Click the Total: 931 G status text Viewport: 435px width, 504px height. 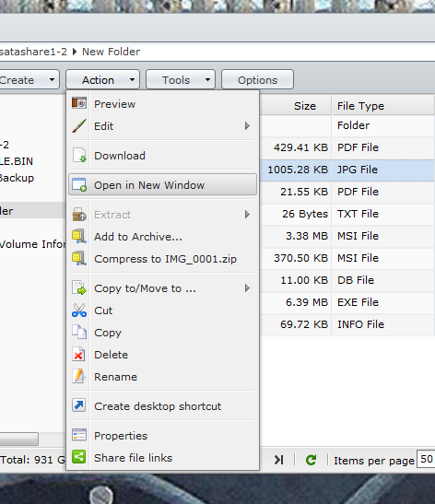pyautogui.click(x=32, y=460)
